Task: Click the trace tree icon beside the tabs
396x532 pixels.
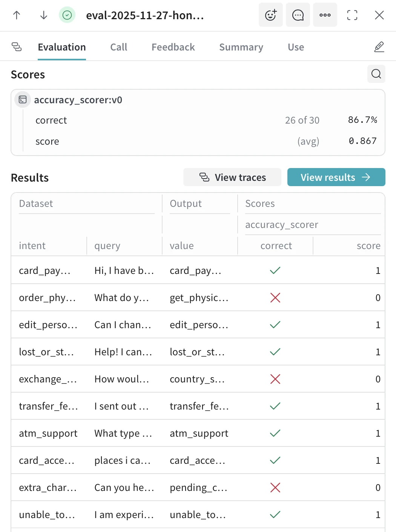Action: (16, 46)
